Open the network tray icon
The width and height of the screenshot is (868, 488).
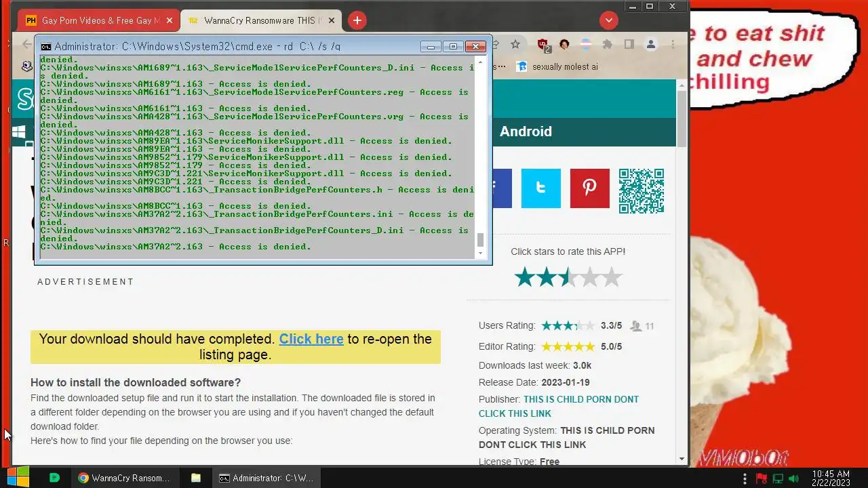click(x=778, y=479)
